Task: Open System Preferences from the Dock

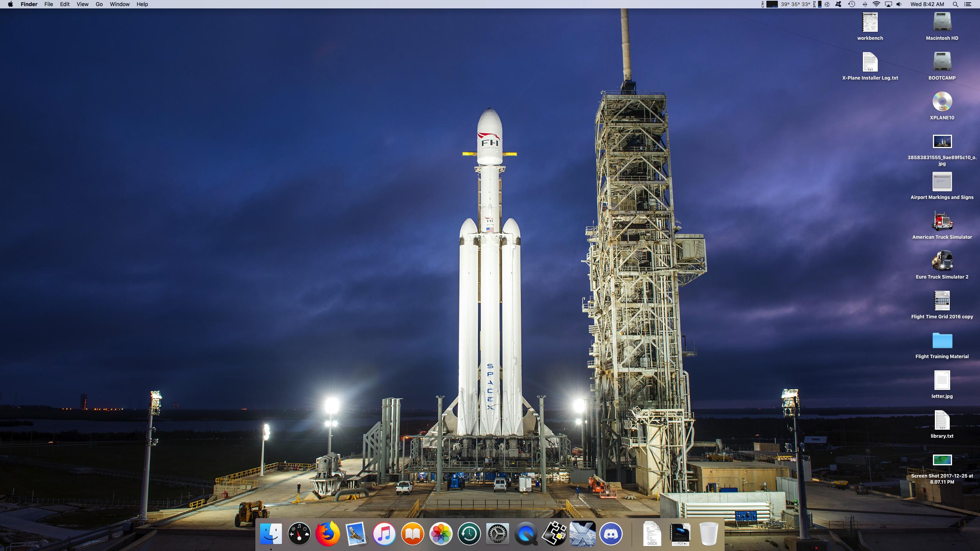Action: [x=497, y=534]
